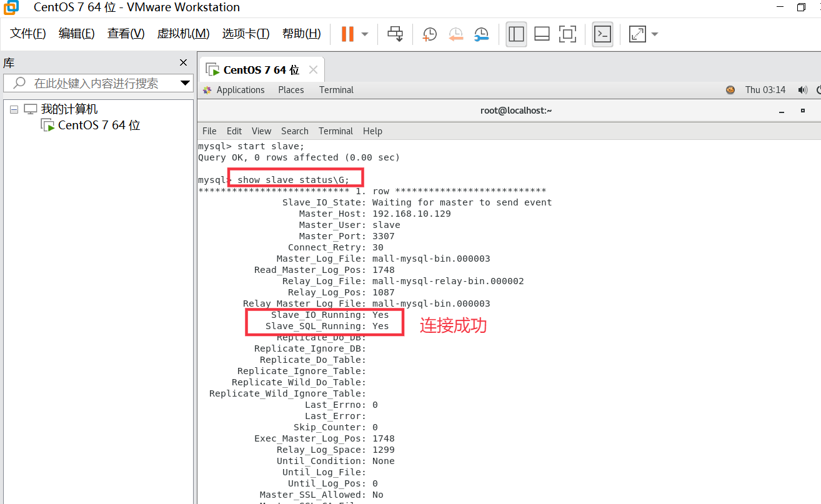Revert the VM to its snapshot
Image resolution: width=821 pixels, height=504 pixels.
click(x=455, y=34)
